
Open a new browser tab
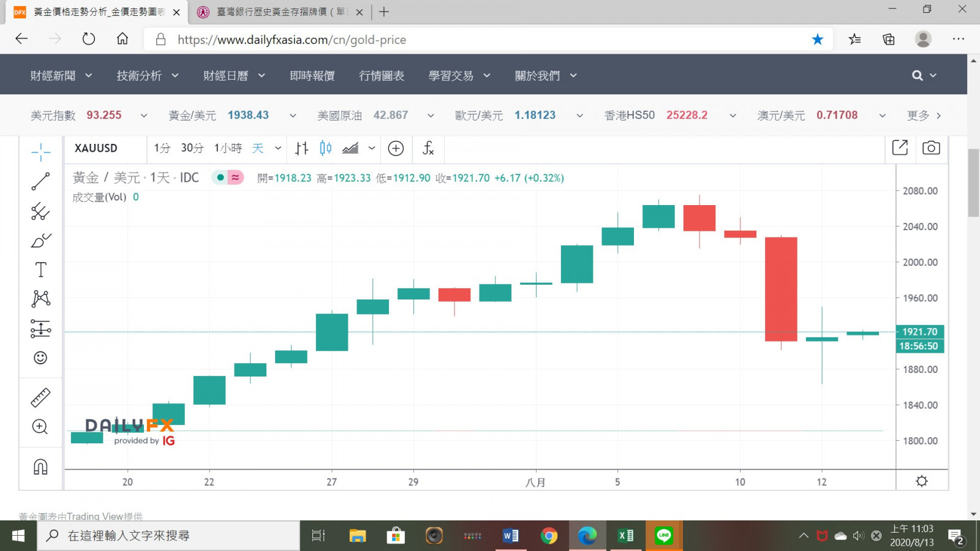coord(384,12)
